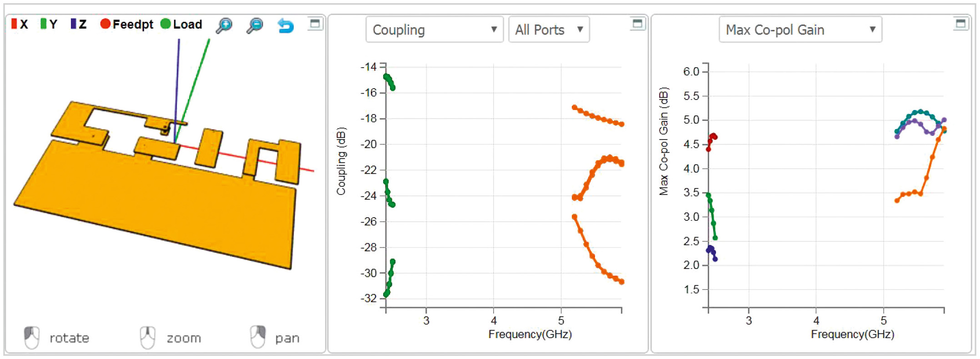Screen dimensions: 980x359
Task: Click the blue undo view arrow
Action: (x=285, y=25)
